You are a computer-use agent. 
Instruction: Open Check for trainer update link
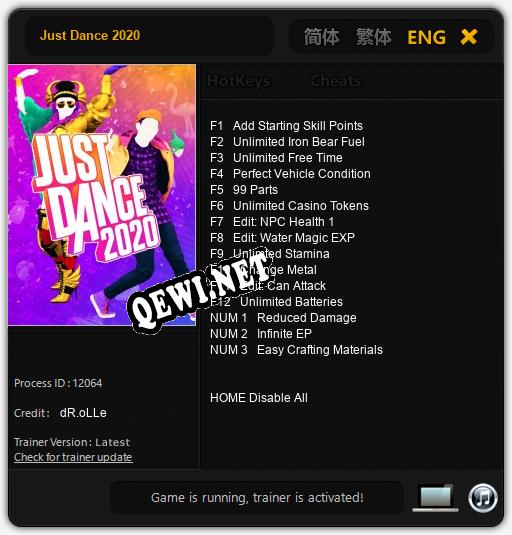[73, 457]
